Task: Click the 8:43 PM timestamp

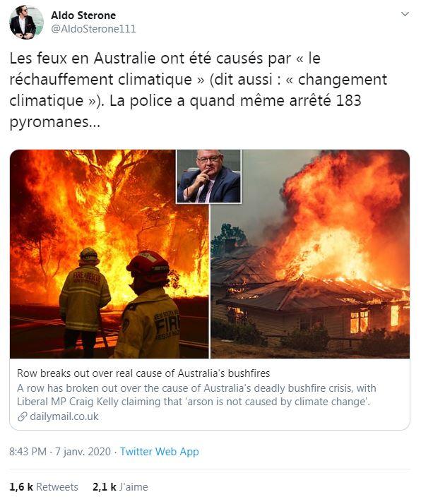Action: [x=28, y=451]
